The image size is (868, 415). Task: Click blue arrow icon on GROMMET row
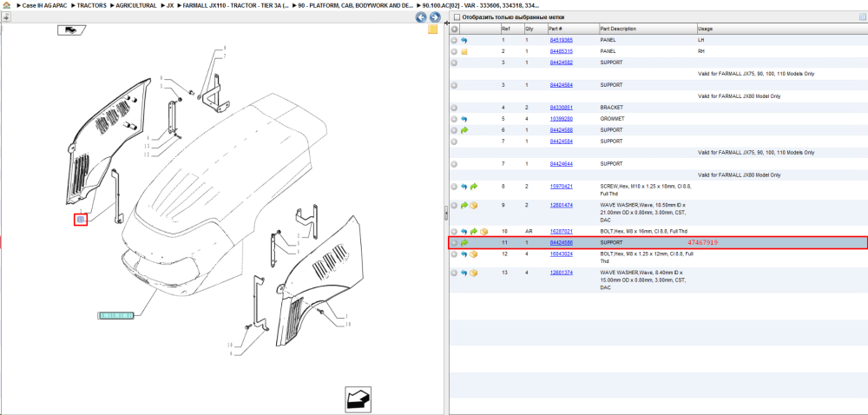tap(464, 119)
